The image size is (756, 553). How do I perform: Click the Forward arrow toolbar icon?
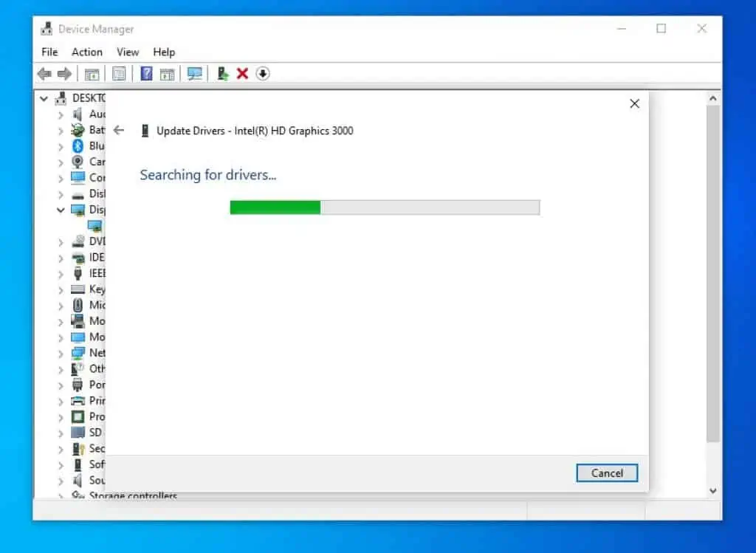pyautogui.click(x=64, y=74)
